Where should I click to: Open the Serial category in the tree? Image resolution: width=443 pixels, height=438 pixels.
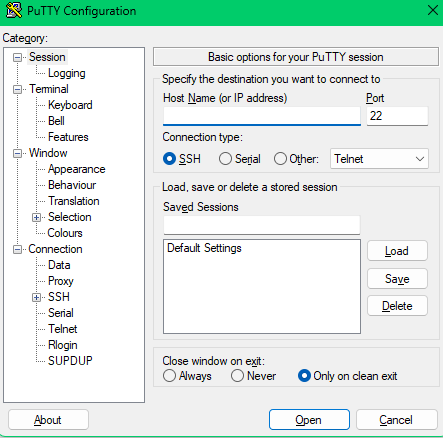pos(61,313)
